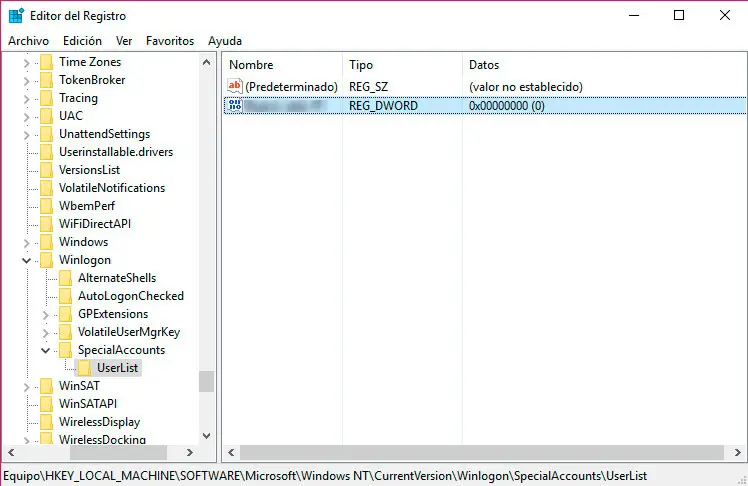Click the VersionsList folder icon
Screen dimensions: 748x486
46,170
